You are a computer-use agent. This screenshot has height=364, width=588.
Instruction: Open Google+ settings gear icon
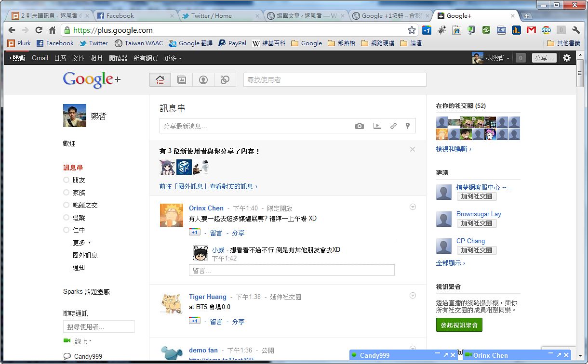tap(567, 58)
